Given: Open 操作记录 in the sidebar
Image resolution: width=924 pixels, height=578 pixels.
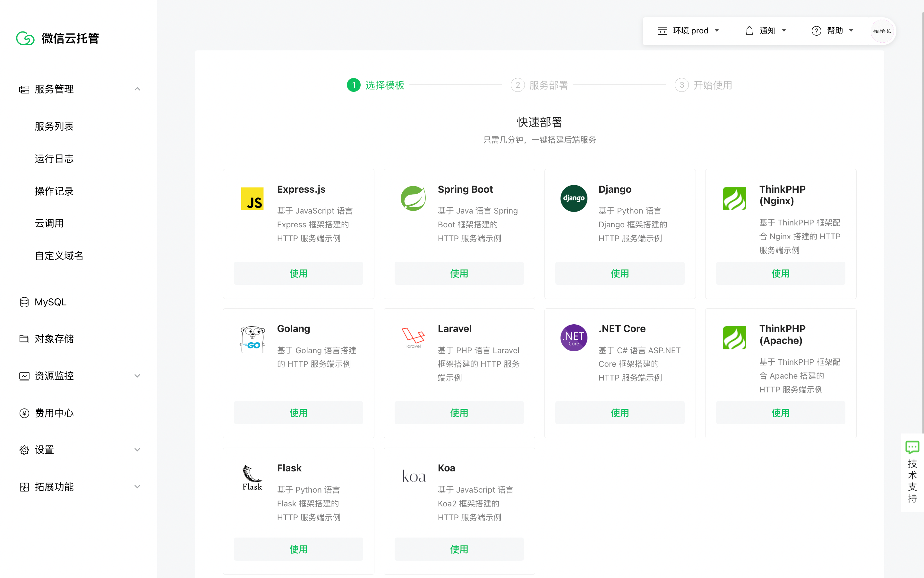Looking at the screenshot, I should (x=54, y=191).
